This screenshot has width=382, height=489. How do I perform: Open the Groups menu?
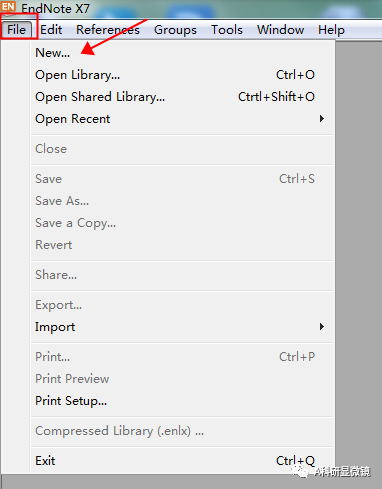click(x=175, y=30)
